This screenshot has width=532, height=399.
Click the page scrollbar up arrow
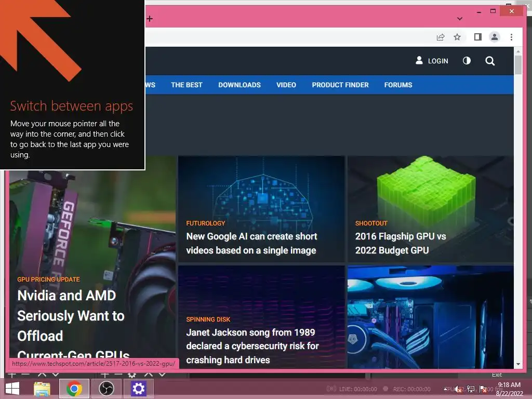coord(518,51)
